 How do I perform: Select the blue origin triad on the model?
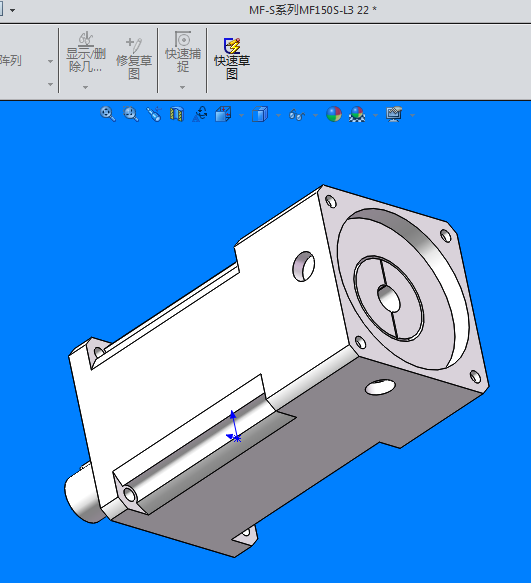[x=234, y=427]
